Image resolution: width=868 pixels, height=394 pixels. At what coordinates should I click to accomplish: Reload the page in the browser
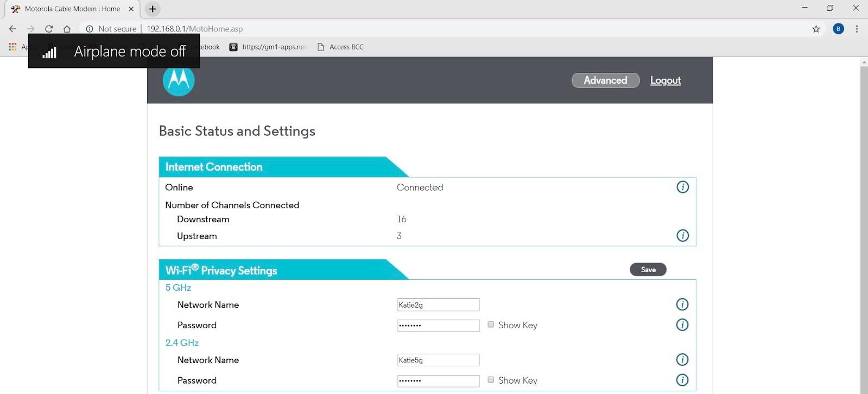[x=49, y=29]
